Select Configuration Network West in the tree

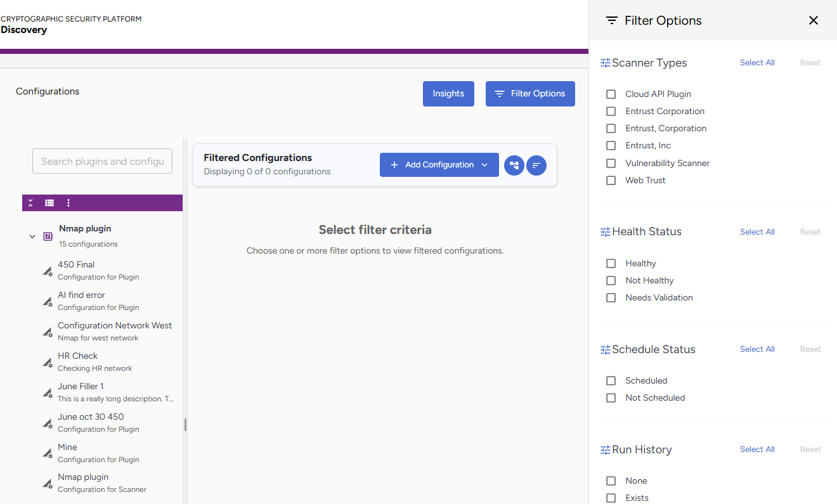pos(115,325)
